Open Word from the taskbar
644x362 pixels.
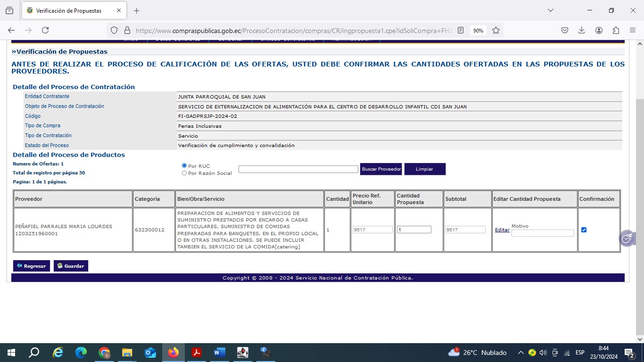pyautogui.click(x=220, y=353)
